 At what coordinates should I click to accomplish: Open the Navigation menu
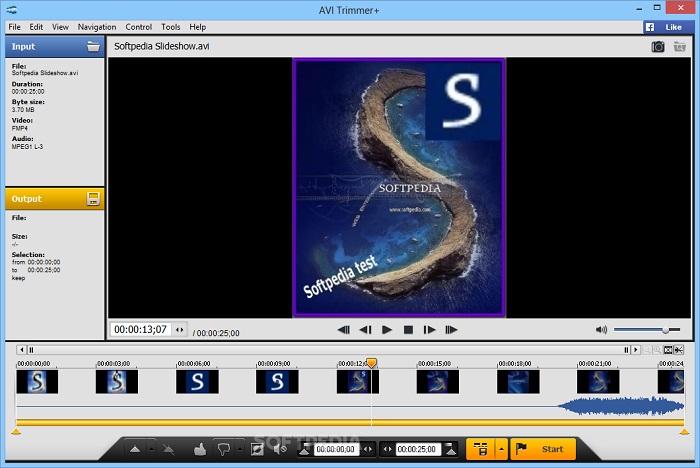pyautogui.click(x=97, y=27)
